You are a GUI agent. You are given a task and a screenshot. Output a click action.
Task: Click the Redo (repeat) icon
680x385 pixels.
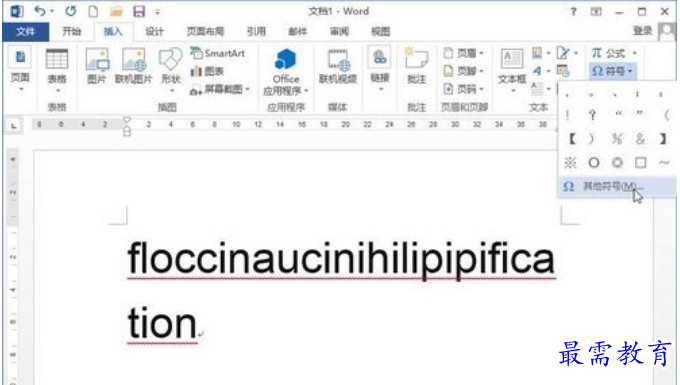(71, 11)
